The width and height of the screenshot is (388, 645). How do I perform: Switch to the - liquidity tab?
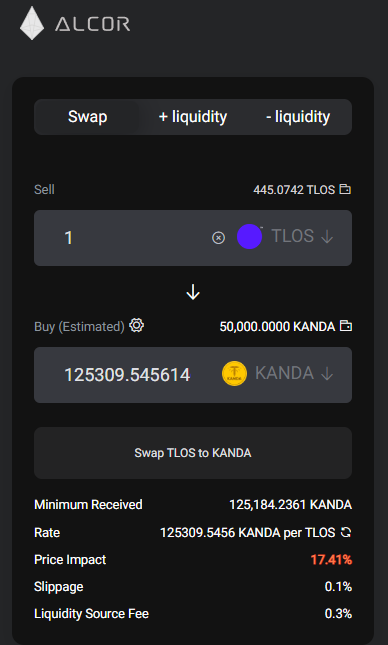pyautogui.click(x=298, y=117)
